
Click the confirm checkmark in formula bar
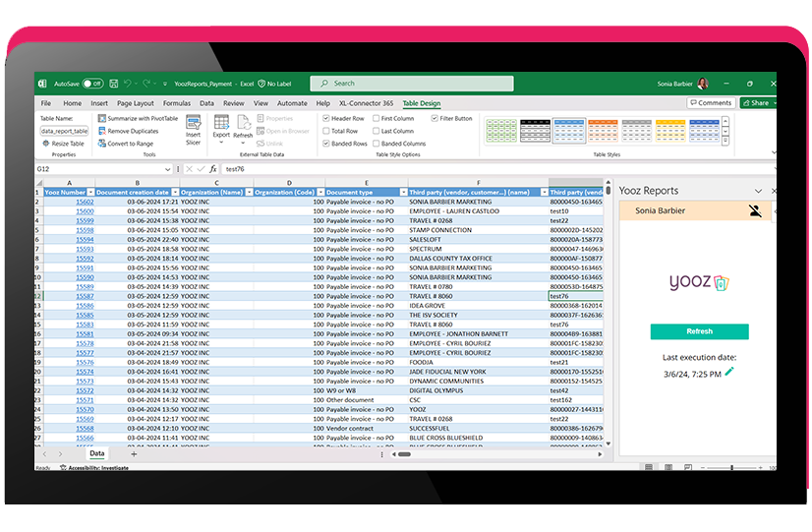(201, 169)
